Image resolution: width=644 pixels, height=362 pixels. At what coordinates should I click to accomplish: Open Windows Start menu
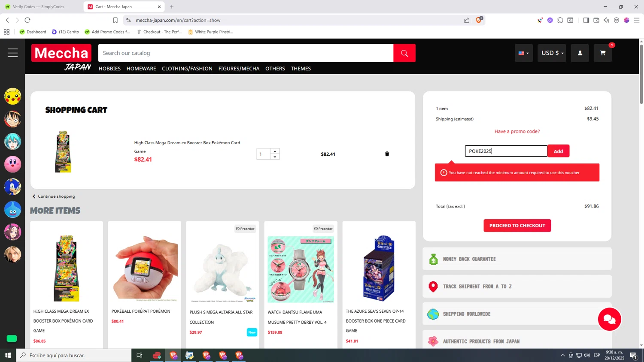tap(8, 355)
